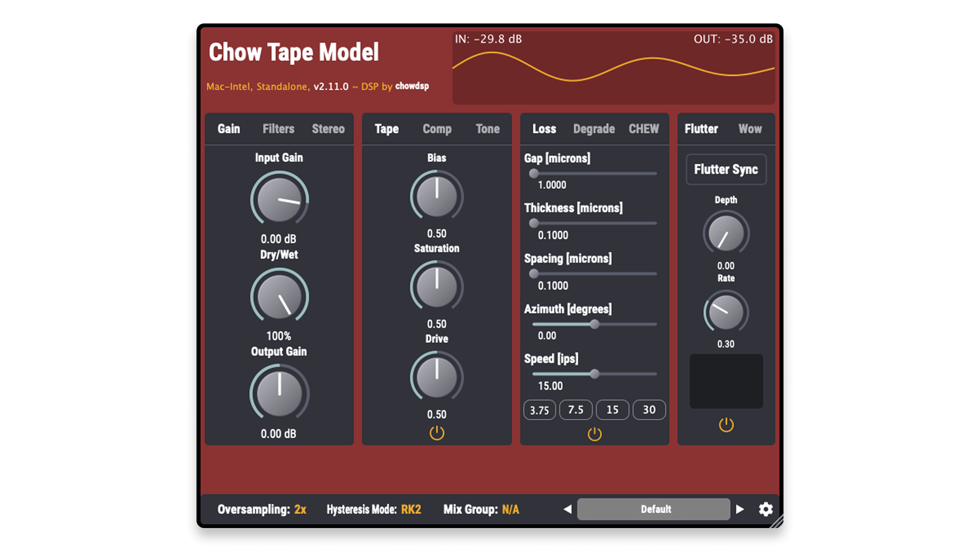Viewport: 980px width, 551px height.
Task: Switch to the Filters tab
Action: click(278, 129)
